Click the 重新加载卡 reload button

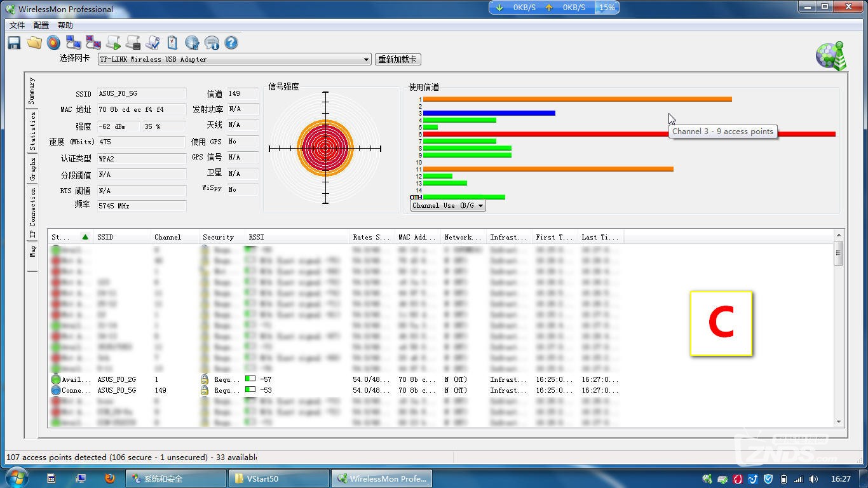coord(398,59)
